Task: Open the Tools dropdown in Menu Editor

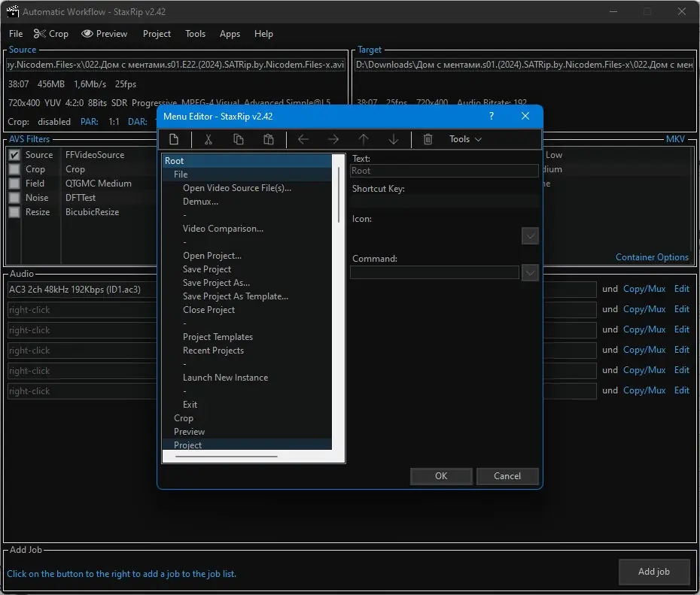Action: point(465,139)
